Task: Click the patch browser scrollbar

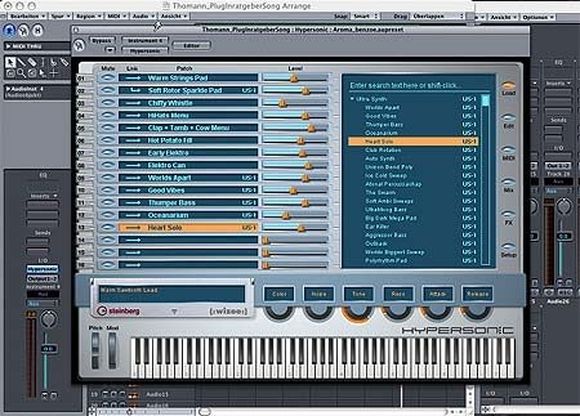Action: [485, 179]
